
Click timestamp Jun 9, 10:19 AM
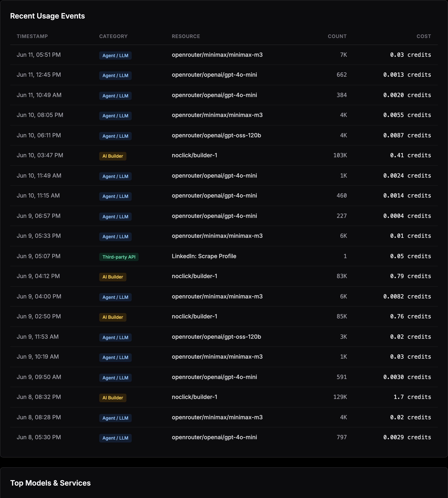pos(38,357)
